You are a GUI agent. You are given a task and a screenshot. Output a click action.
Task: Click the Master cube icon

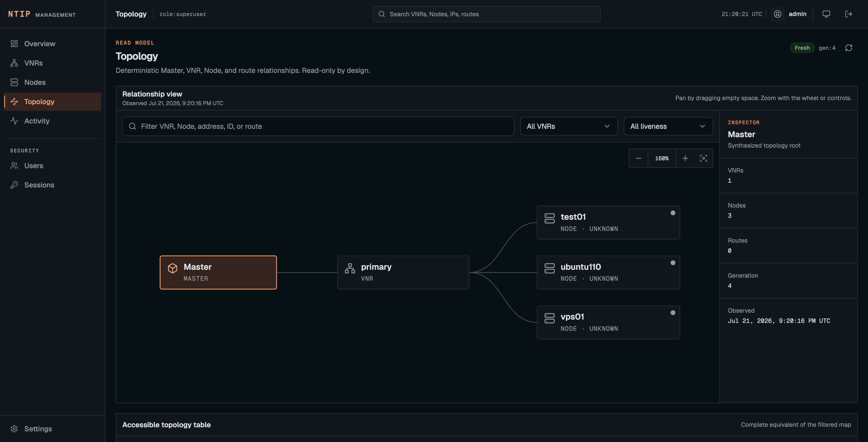(x=173, y=268)
